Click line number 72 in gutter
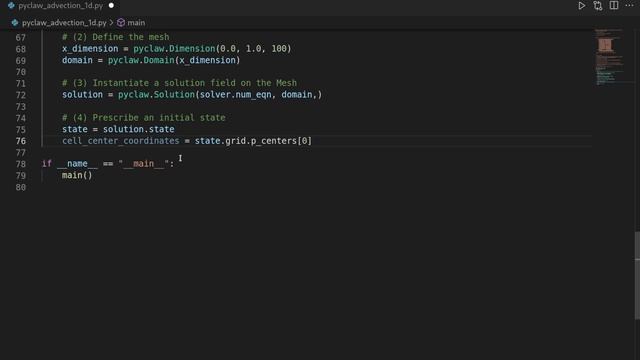The image size is (640, 360). point(20,95)
